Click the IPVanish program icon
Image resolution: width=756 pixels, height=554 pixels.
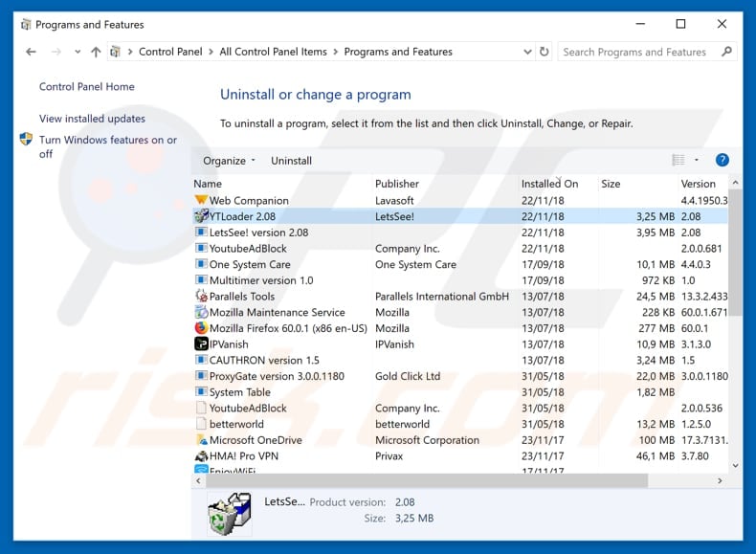(201, 343)
